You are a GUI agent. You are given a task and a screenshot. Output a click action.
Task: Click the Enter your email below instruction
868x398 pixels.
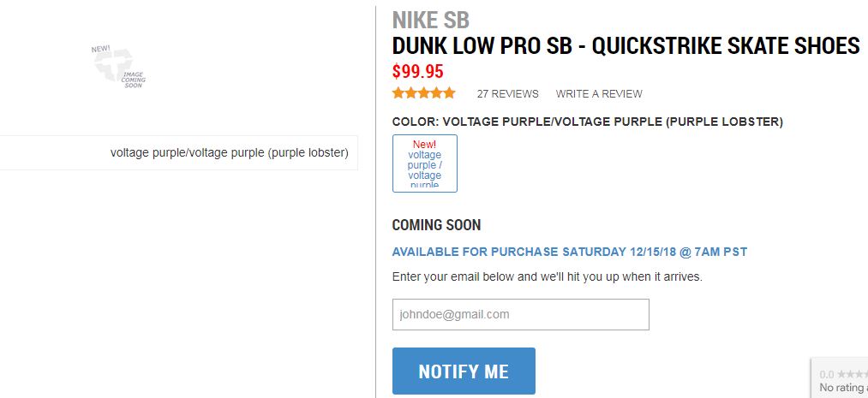(x=547, y=276)
